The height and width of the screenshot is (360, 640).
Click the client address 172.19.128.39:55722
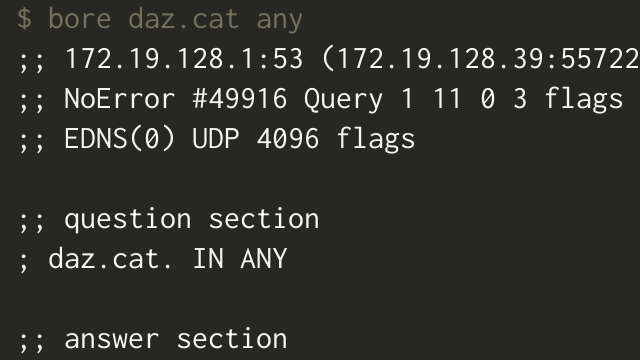coord(488,58)
